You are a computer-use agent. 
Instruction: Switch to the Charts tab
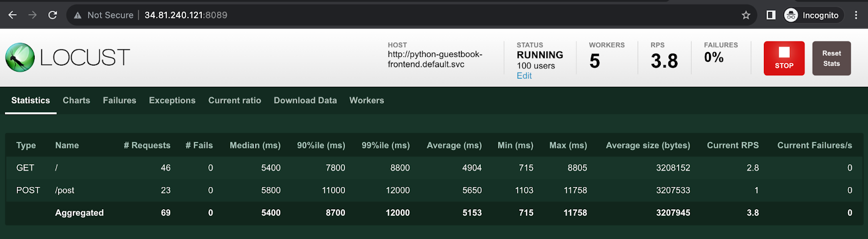point(76,100)
